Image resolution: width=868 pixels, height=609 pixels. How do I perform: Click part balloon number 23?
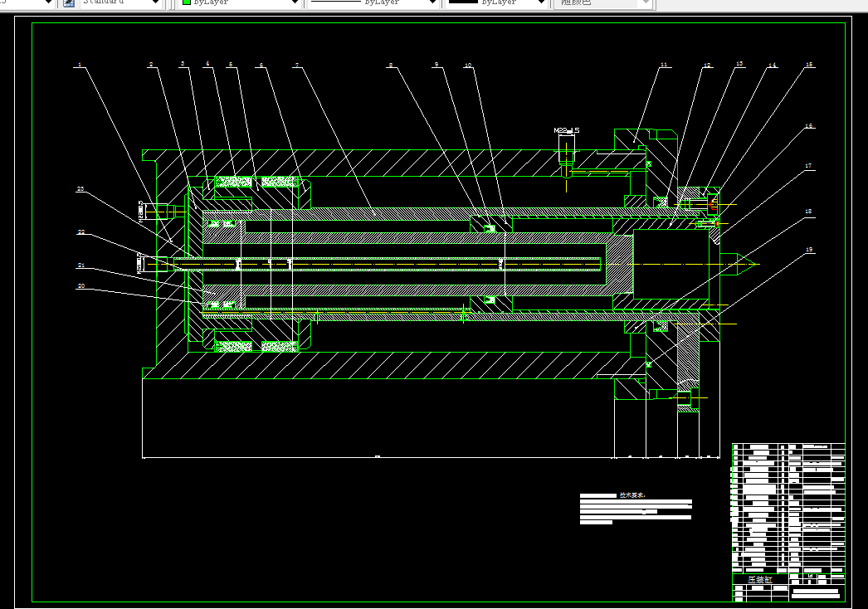click(80, 189)
